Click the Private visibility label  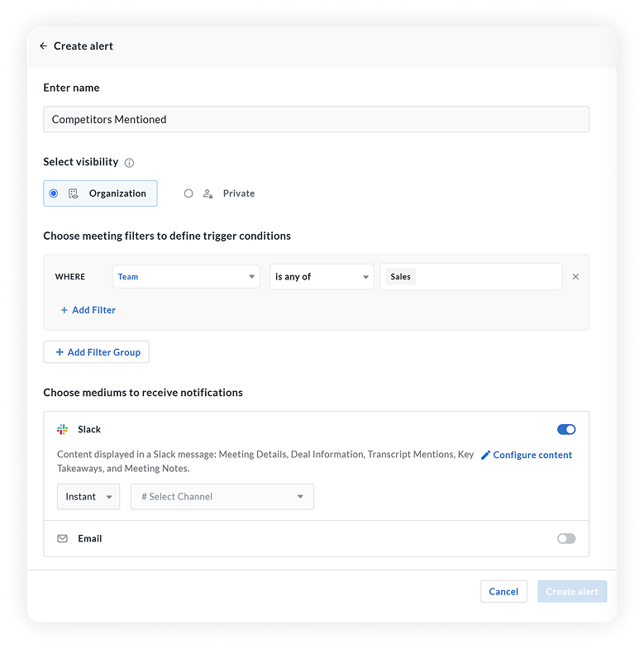(239, 193)
